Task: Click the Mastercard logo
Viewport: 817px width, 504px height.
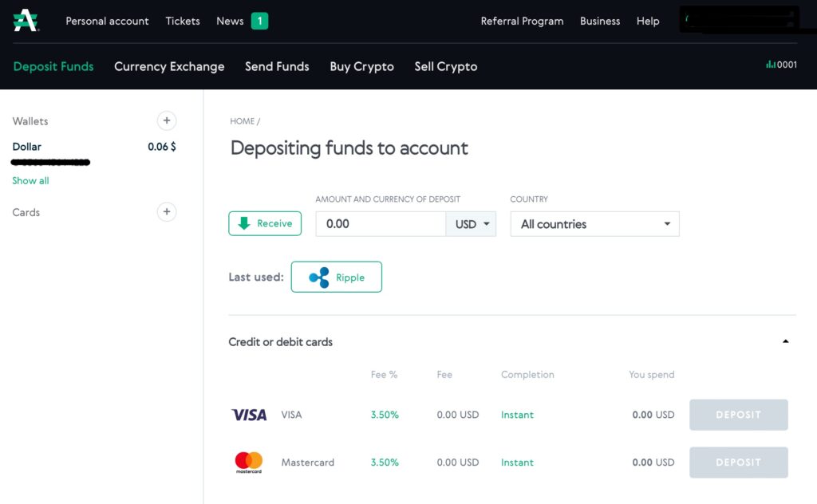Action: point(249,463)
